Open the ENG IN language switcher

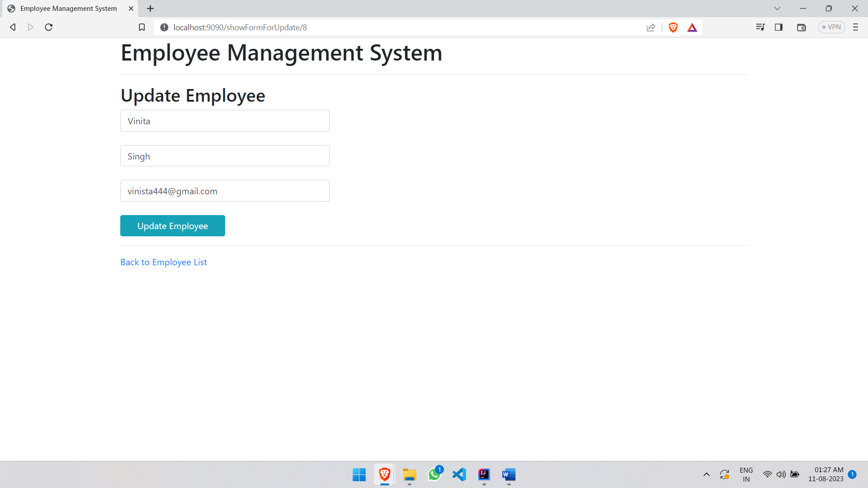tap(745, 474)
